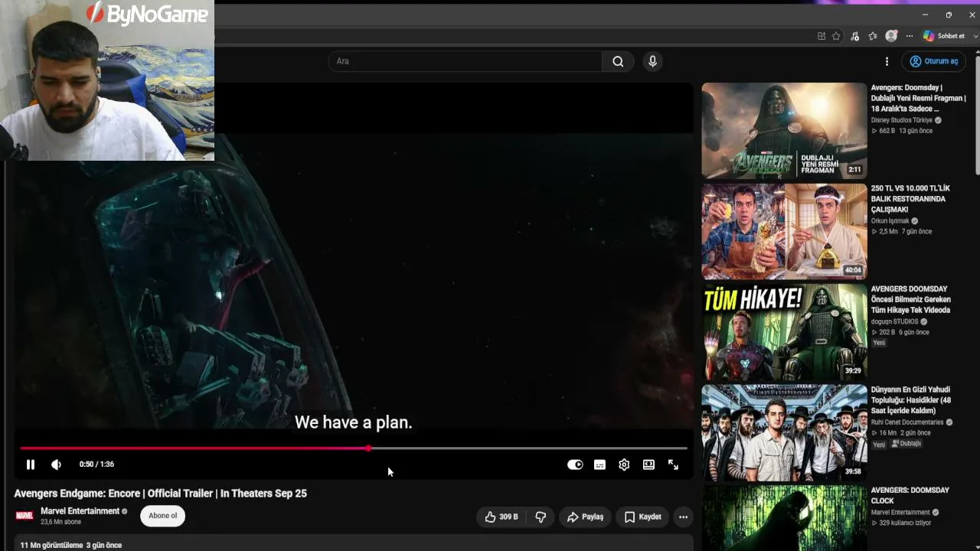Start voice search with the microphone
The height and width of the screenshot is (551, 980).
(652, 61)
